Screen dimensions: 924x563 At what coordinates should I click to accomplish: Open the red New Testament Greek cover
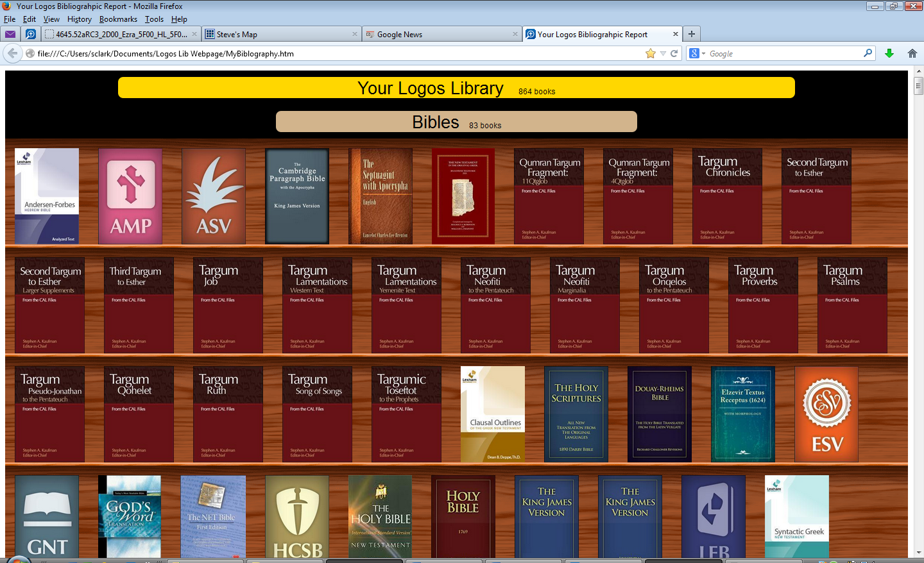(x=463, y=196)
